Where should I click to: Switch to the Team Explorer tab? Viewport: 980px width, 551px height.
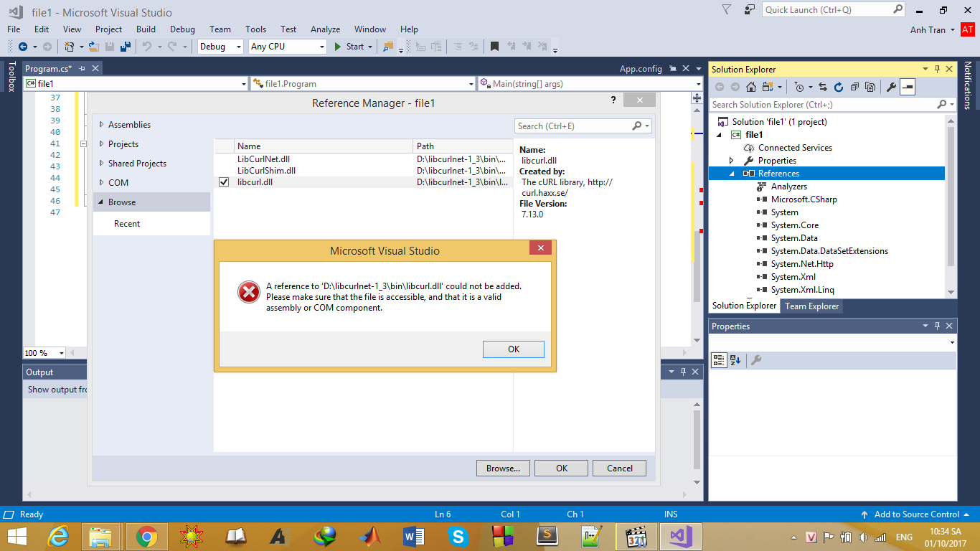click(x=811, y=306)
